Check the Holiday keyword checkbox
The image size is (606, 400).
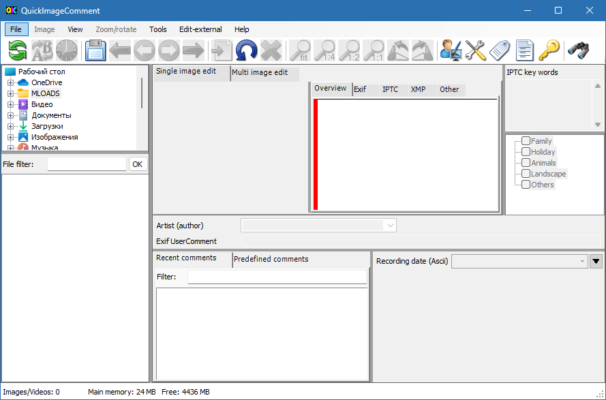pos(526,151)
